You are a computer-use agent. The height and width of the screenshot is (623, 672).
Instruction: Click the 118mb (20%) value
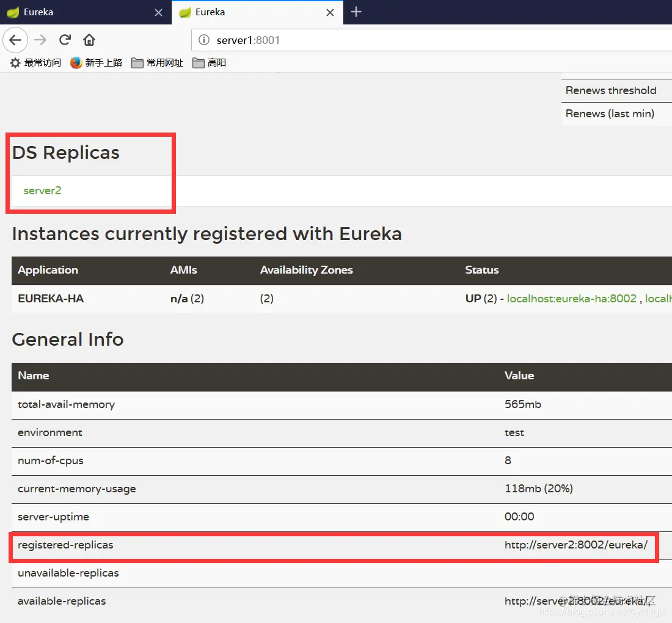pos(539,489)
